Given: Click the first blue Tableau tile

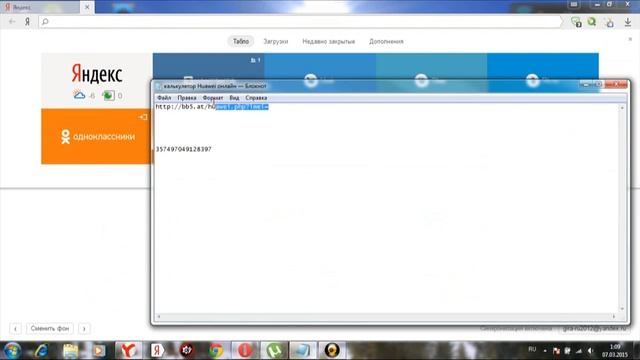Looking at the screenshot, I should [208, 66].
